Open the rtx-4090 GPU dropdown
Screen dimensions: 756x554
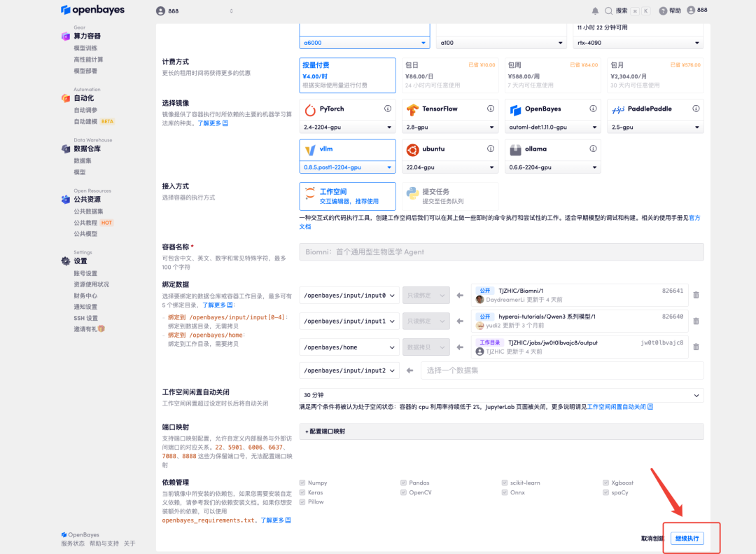638,43
